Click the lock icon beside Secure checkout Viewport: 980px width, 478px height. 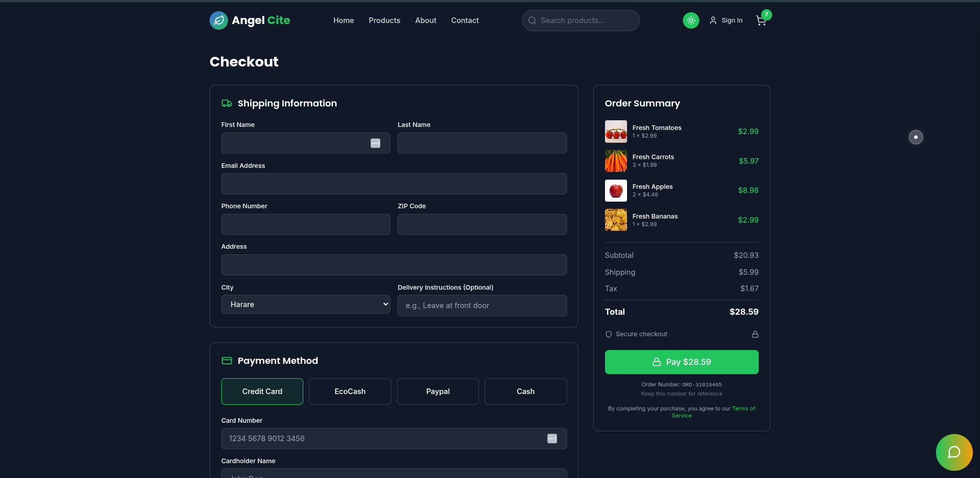click(x=755, y=334)
